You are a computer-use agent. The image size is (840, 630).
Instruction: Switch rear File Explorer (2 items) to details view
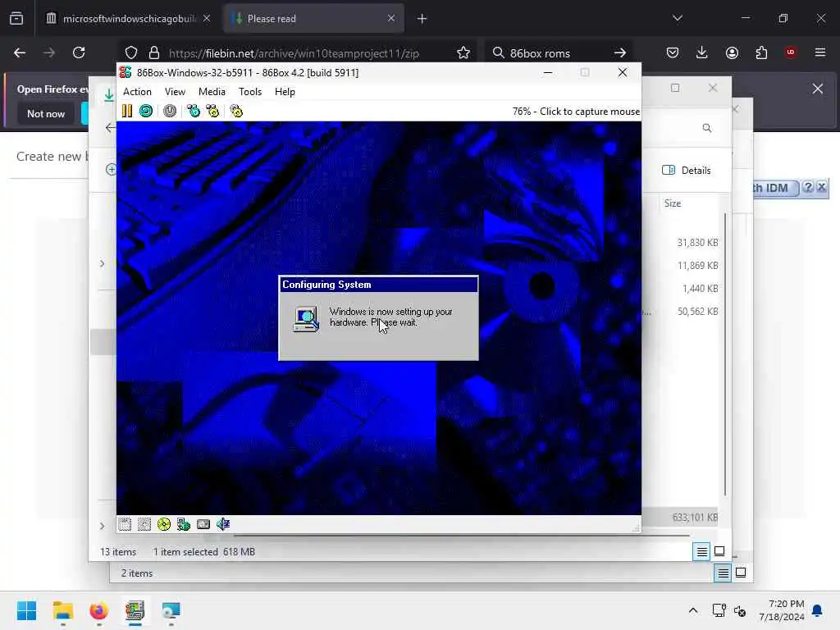point(723,573)
